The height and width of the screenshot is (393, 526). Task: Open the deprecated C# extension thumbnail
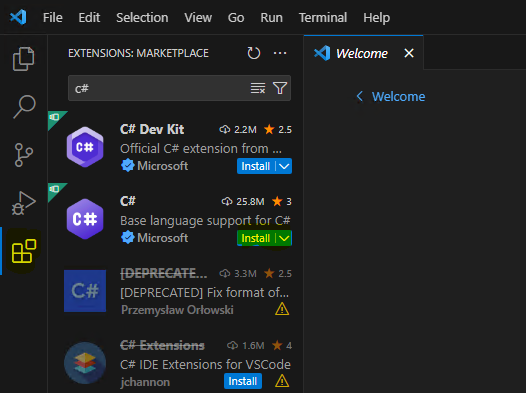[85, 291]
